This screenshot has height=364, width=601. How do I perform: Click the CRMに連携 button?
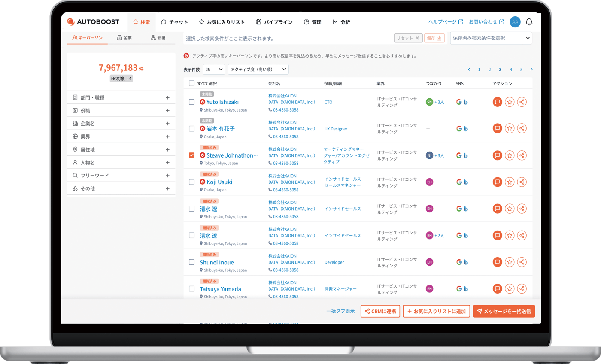point(381,311)
